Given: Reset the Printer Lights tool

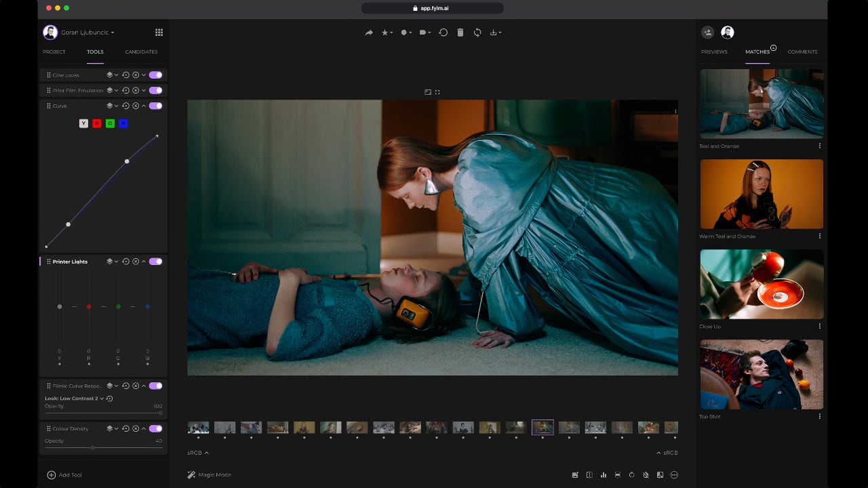Looking at the screenshot, I should (x=125, y=262).
